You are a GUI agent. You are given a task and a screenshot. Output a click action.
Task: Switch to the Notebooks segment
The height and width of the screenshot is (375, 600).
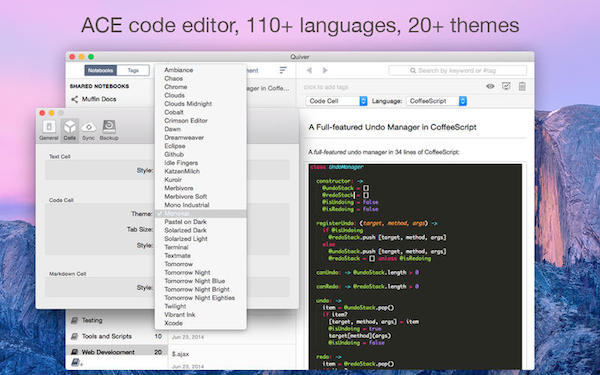[x=101, y=70]
